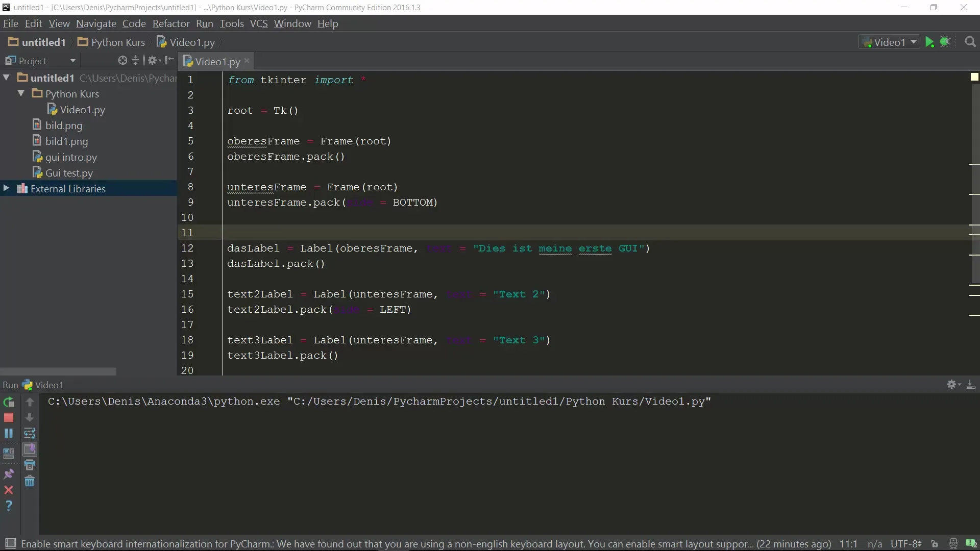Viewport: 980px width, 551px height.
Task: Open event log notifications icon
Action: click(x=971, y=544)
